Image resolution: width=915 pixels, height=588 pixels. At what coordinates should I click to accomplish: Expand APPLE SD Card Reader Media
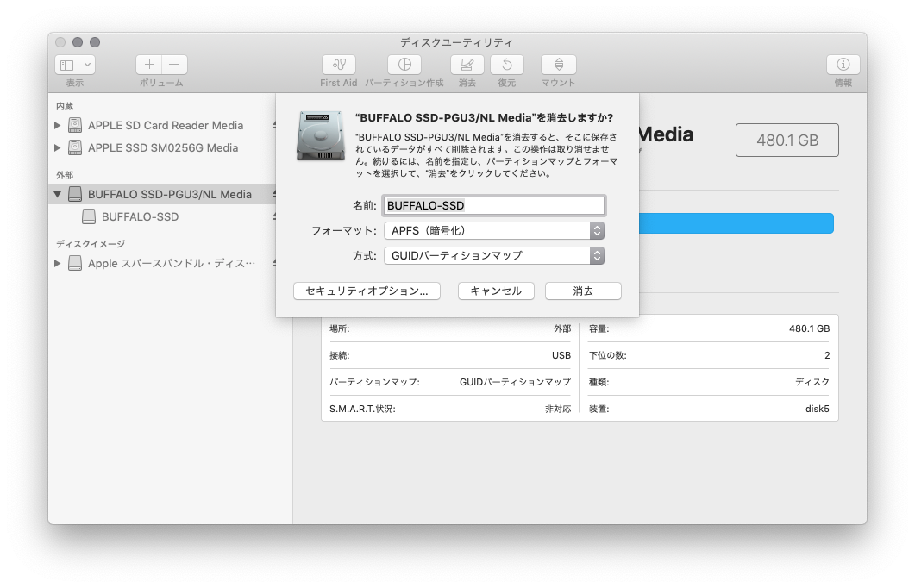tap(57, 125)
